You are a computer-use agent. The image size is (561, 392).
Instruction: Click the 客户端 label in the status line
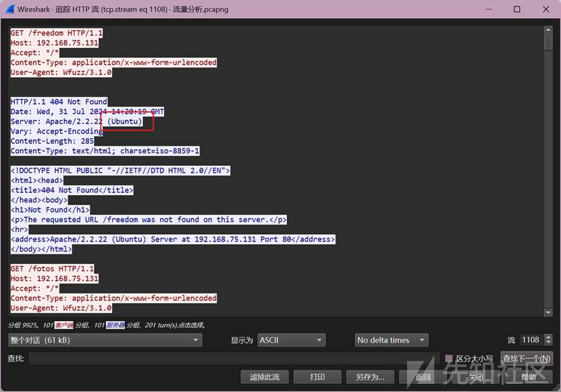63,325
